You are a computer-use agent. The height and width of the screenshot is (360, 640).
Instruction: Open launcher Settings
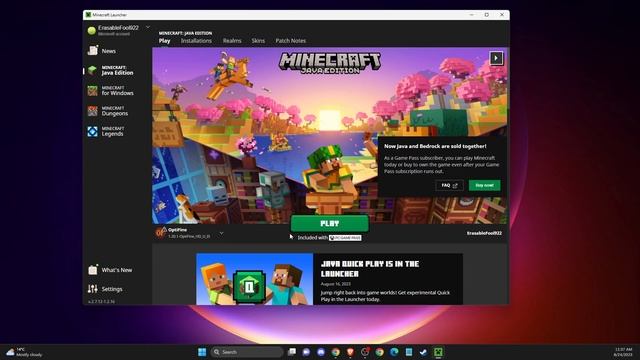(105, 289)
